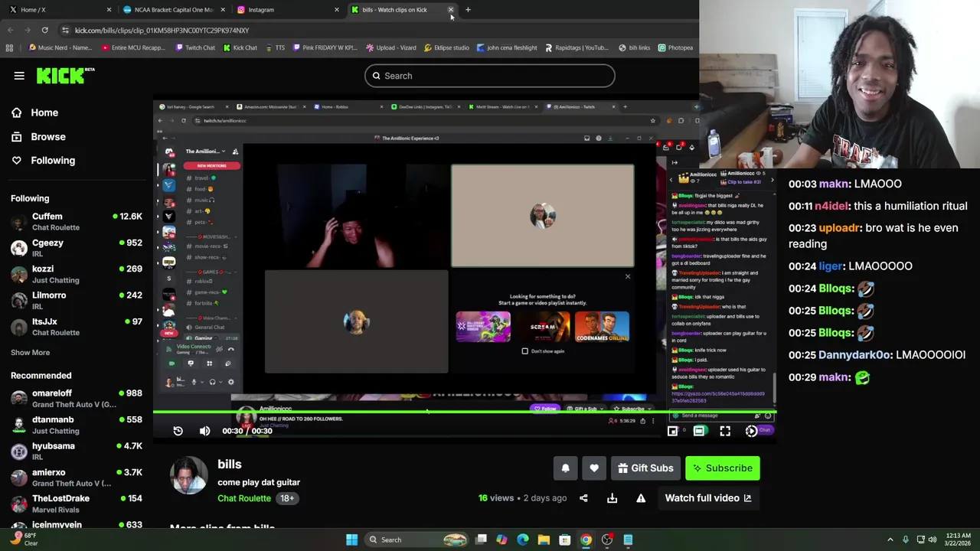
Task: Open the Kick Chat bookmark
Action: tap(240, 47)
